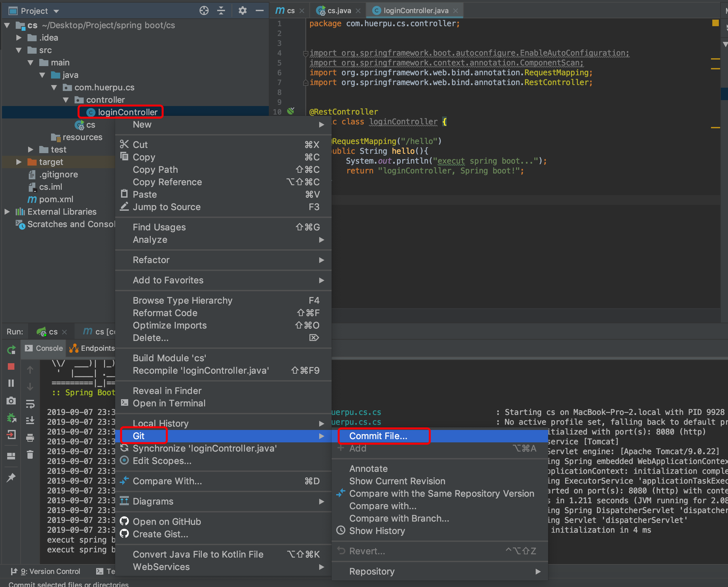Click the Rerun cs application icon
728x587 pixels.
[x=11, y=350]
